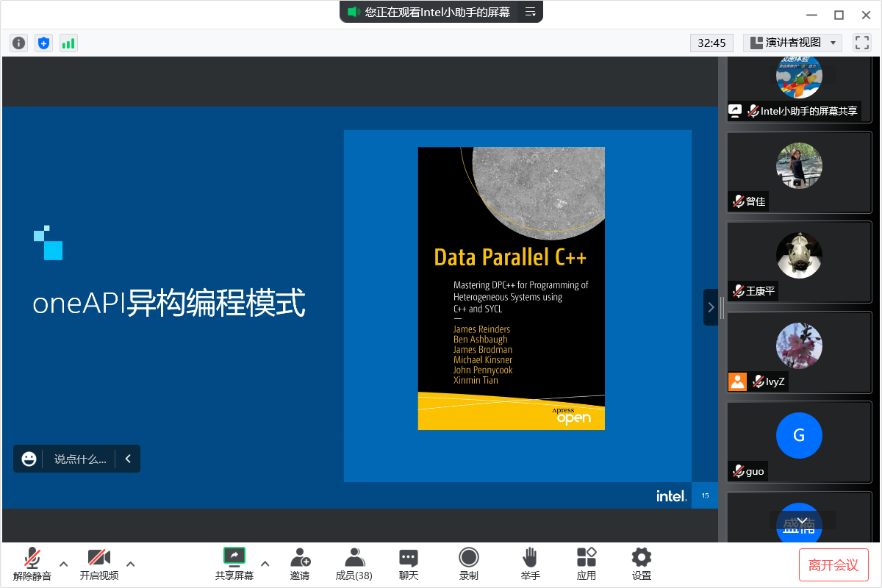This screenshot has width=882, height=588.
Task: Open the sharing options menu in top banner
Action: point(530,12)
